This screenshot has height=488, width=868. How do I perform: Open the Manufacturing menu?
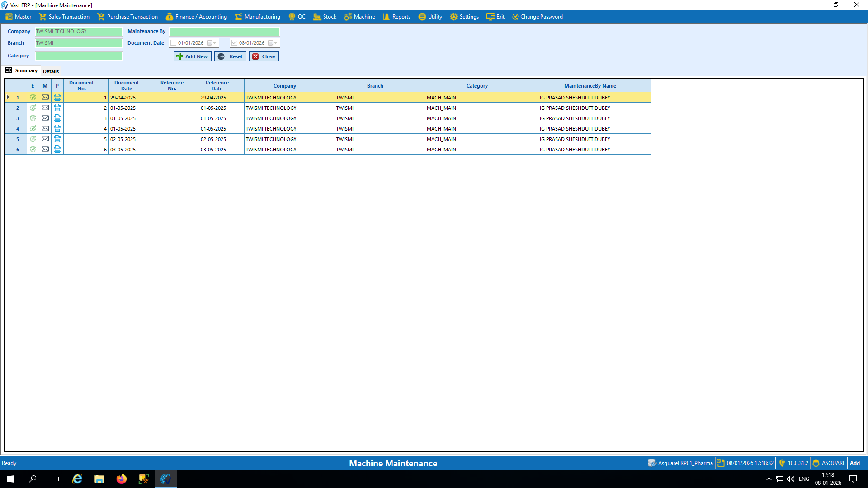coord(258,17)
